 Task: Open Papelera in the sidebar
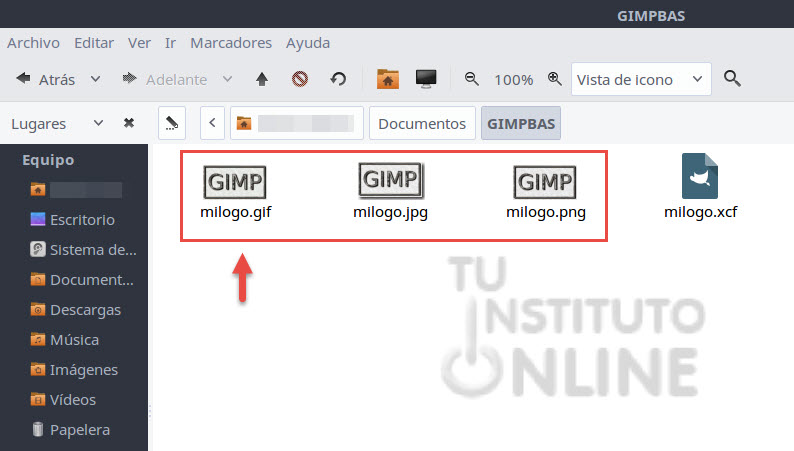pos(70,429)
